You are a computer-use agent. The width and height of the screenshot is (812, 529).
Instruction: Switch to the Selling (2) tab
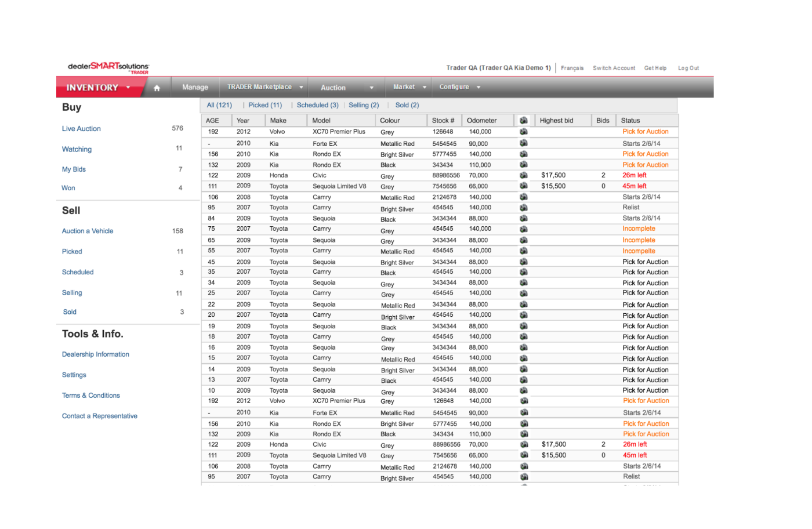pos(364,105)
